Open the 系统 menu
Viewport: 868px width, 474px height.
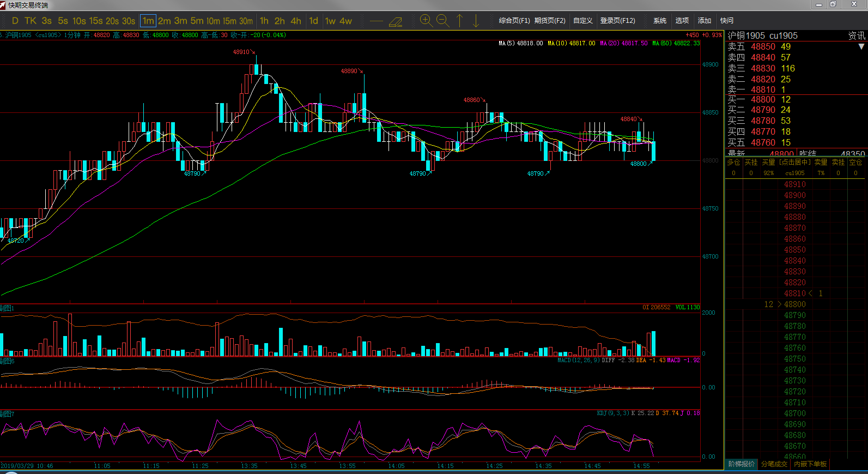click(x=660, y=21)
